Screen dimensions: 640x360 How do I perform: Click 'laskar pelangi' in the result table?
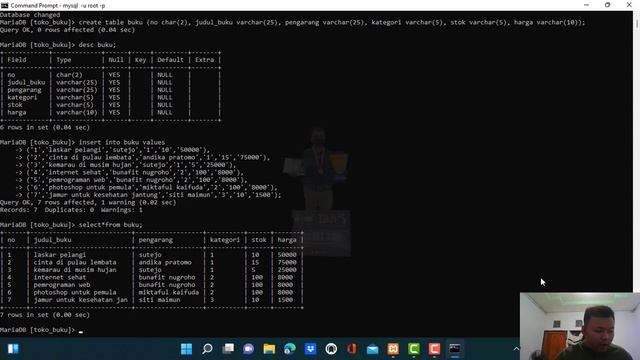click(x=60, y=255)
